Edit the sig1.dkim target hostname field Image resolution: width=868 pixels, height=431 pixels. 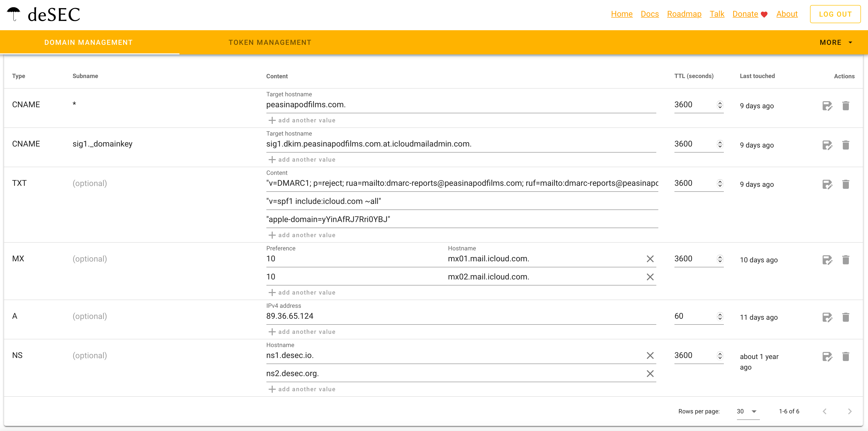[x=461, y=144]
